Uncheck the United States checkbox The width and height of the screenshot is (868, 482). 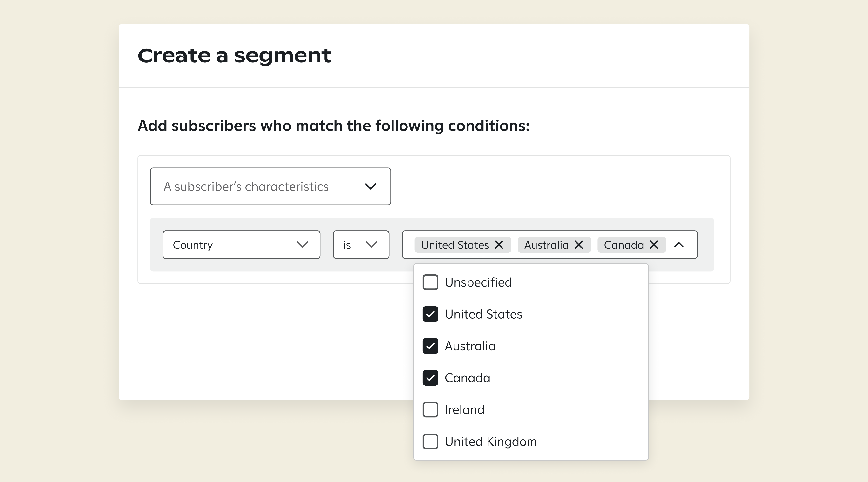[430, 314]
